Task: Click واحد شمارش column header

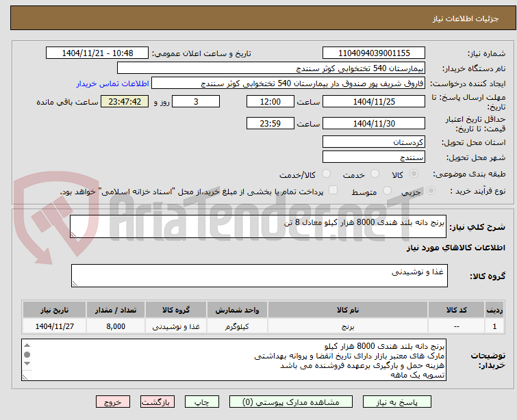Action: click(237, 310)
